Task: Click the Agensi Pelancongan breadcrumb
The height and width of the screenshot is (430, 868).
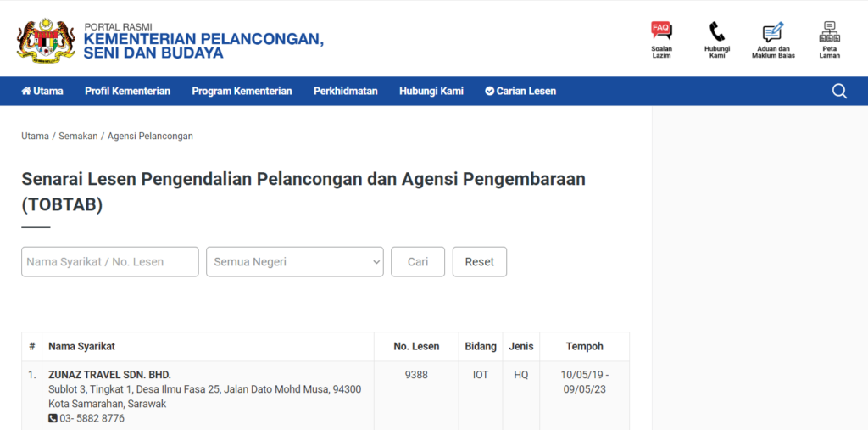Action: (x=150, y=136)
